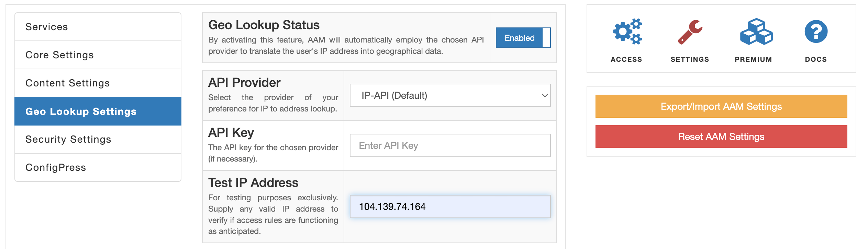Screen dimensions: 868x249
Task: Click the API Provider heading
Action: (x=244, y=83)
